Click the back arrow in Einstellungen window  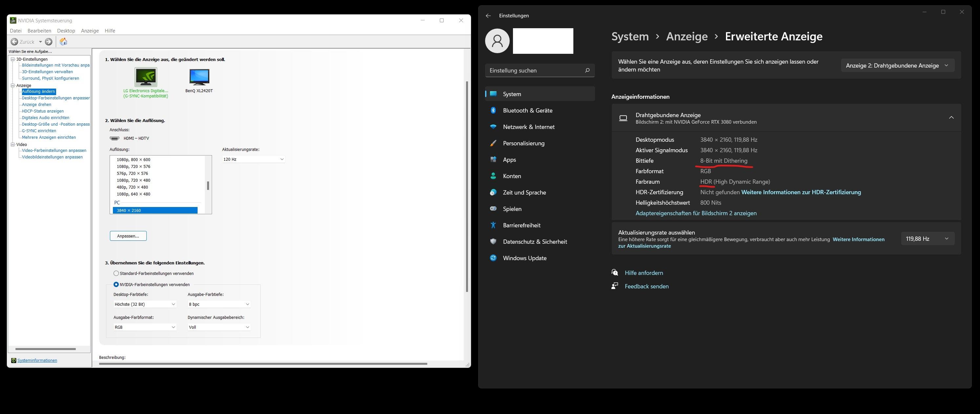[x=488, y=16]
